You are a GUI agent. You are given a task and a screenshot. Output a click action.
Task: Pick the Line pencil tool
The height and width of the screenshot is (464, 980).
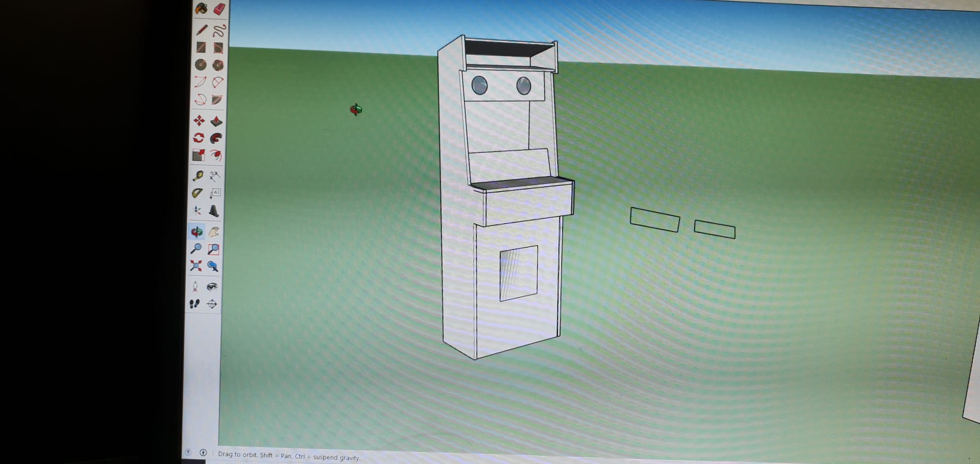(202, 30)
